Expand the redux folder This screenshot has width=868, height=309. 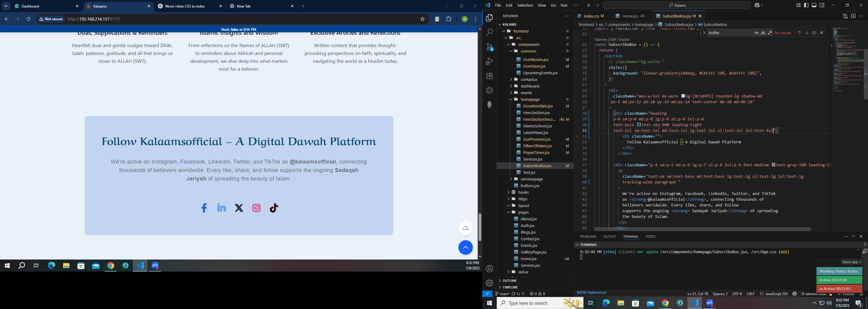[508, 272]
